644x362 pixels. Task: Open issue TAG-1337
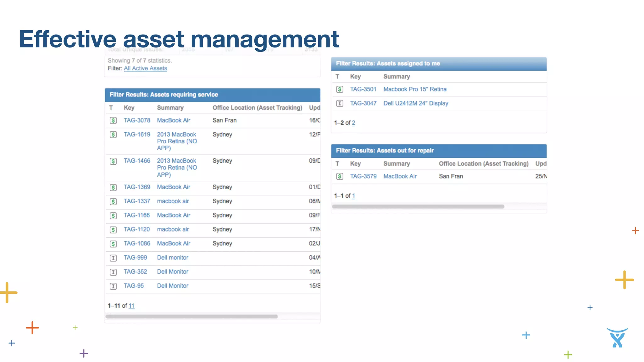pyautogui.click(x=137, y=201)
